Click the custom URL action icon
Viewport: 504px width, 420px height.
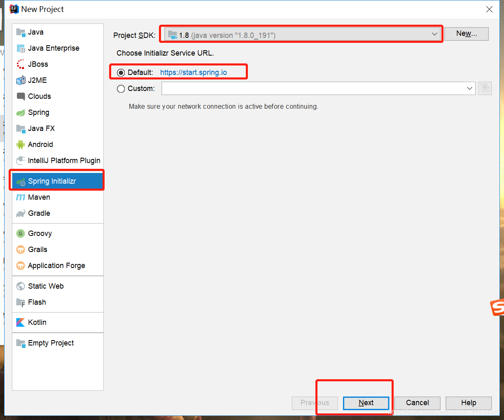pos(485,88)
